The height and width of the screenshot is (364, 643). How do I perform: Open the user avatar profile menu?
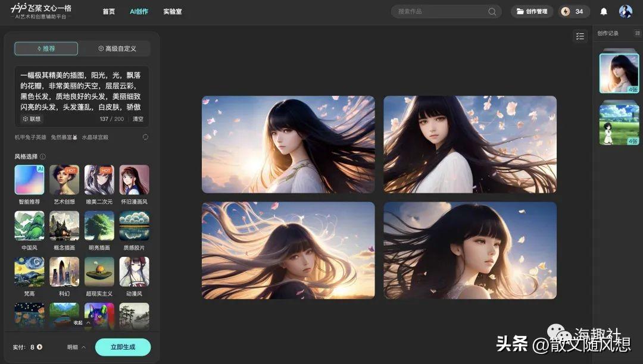click(x=625, y=11)
